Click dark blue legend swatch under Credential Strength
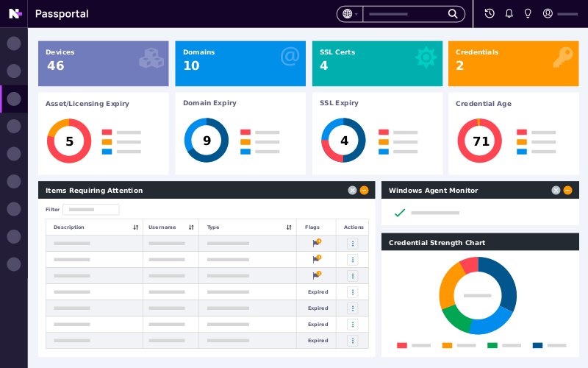 538,345
